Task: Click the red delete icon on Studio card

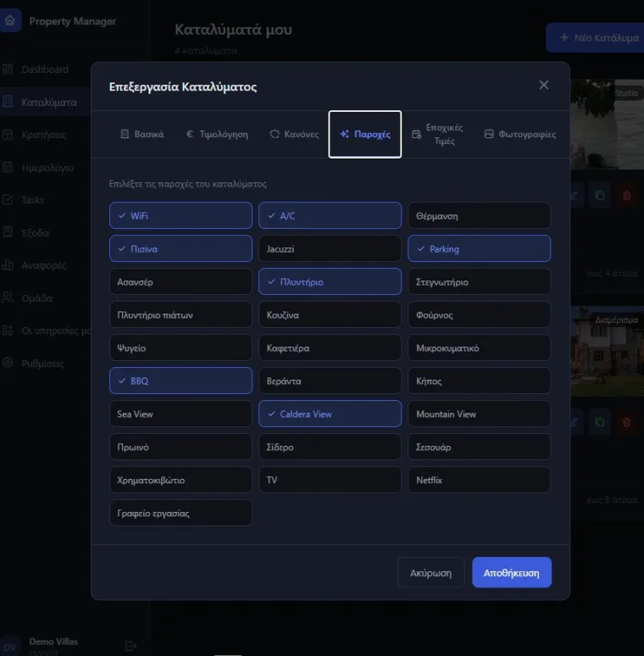Action: [x=626, y=196]
